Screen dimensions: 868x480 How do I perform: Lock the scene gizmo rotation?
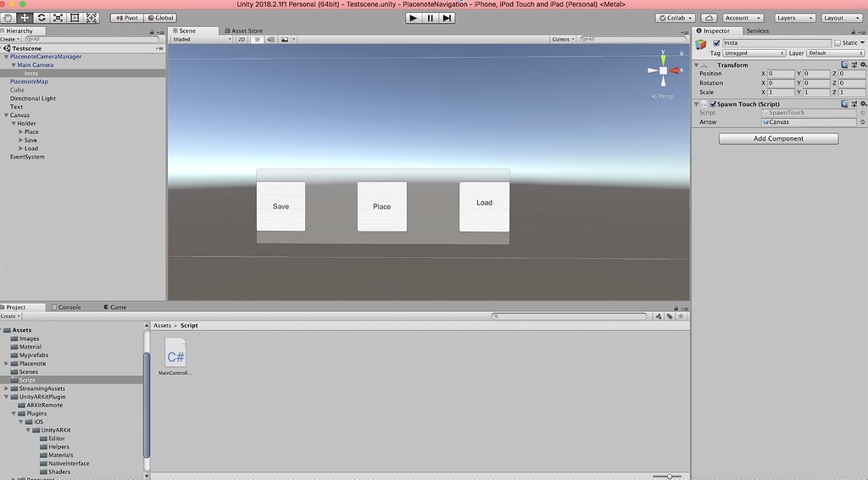click(682, 53)
